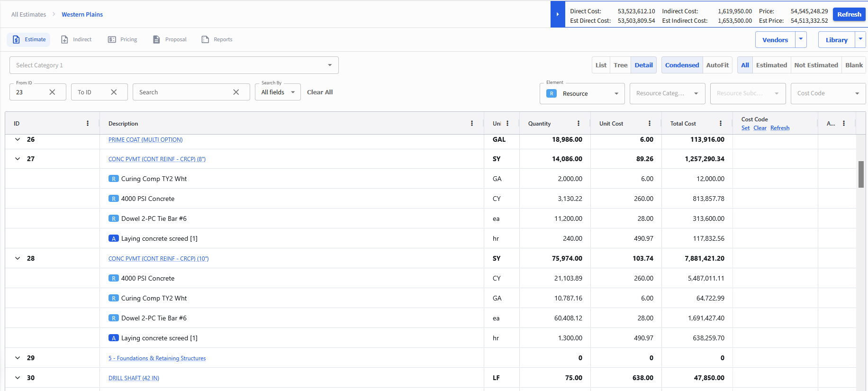
Task: Open the Cost Code filter dropdown
Action: (828, 93)
